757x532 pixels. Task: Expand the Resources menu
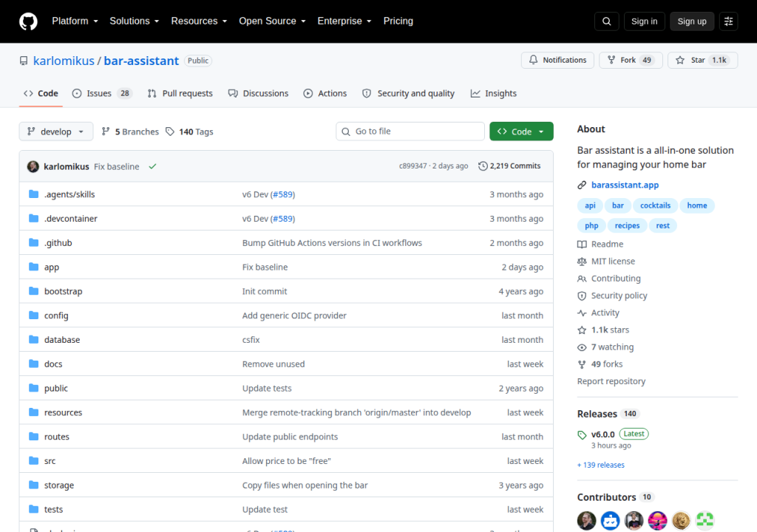coord(199,21)
